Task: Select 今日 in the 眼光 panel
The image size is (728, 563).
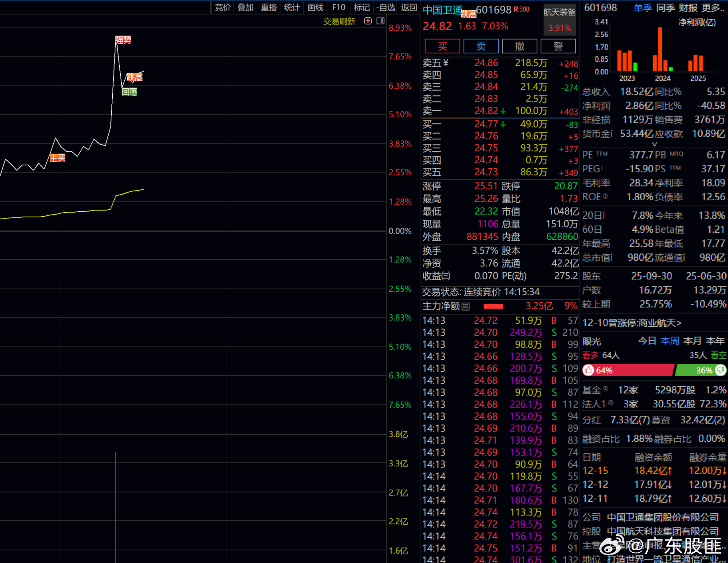Action: [x=647, y=341]
